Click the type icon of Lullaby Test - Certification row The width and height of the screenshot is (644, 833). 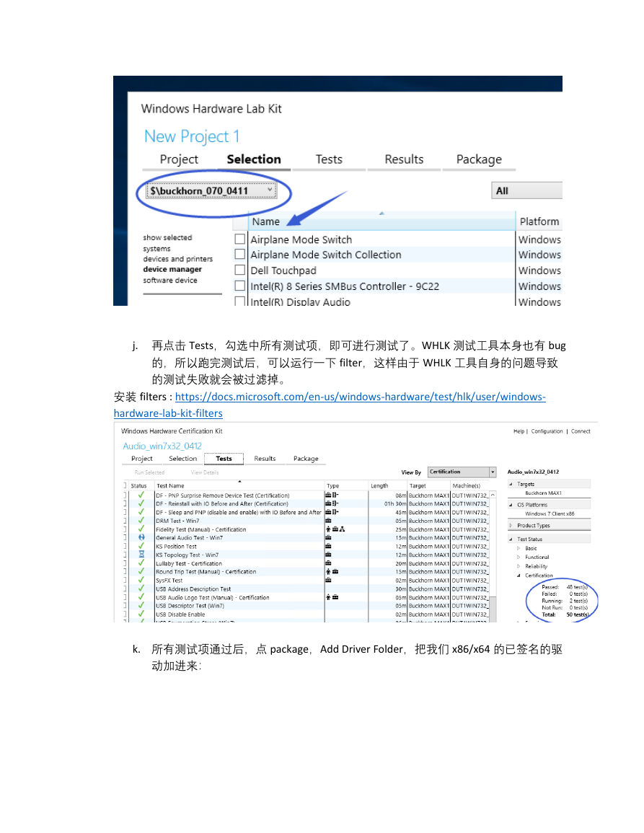[328, 563]
